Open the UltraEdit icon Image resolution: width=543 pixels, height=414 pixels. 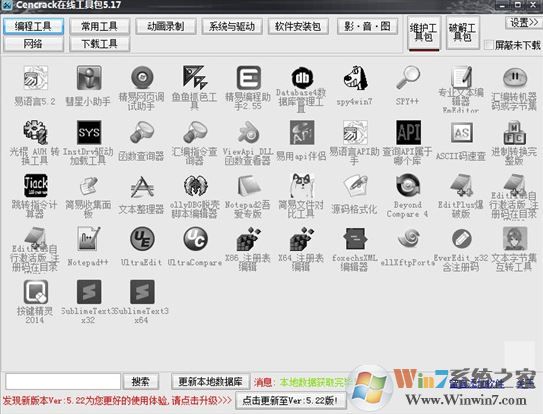142,239
